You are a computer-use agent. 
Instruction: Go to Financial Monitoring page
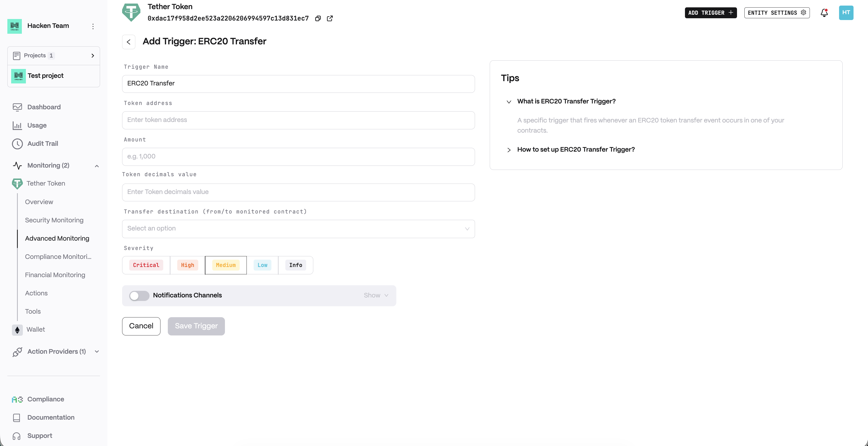[x=55, y=275]
